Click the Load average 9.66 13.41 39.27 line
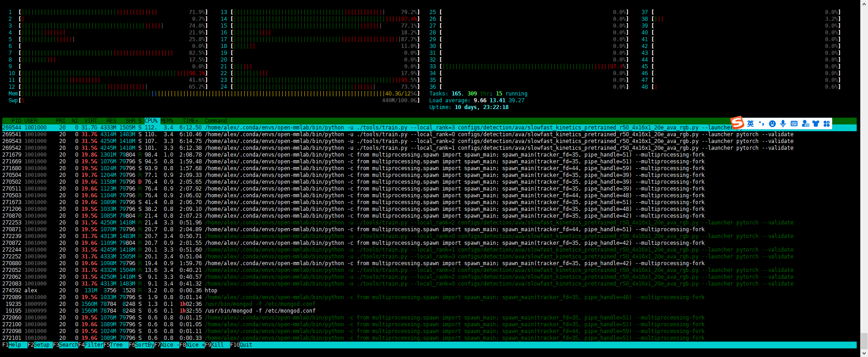This screenshot has width=868, height=357. coord(477,100)
